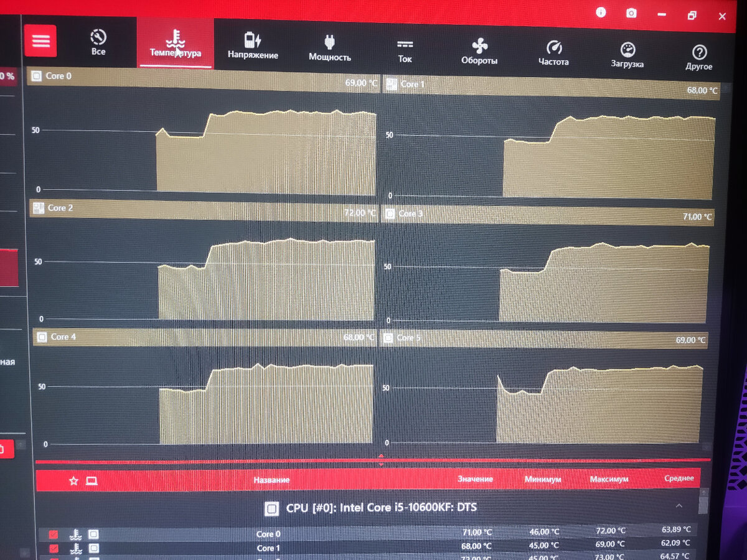This screenshot has width=747, height=560.
Task: Click the splitter handle between graphs and table
Action: (381, 460)
